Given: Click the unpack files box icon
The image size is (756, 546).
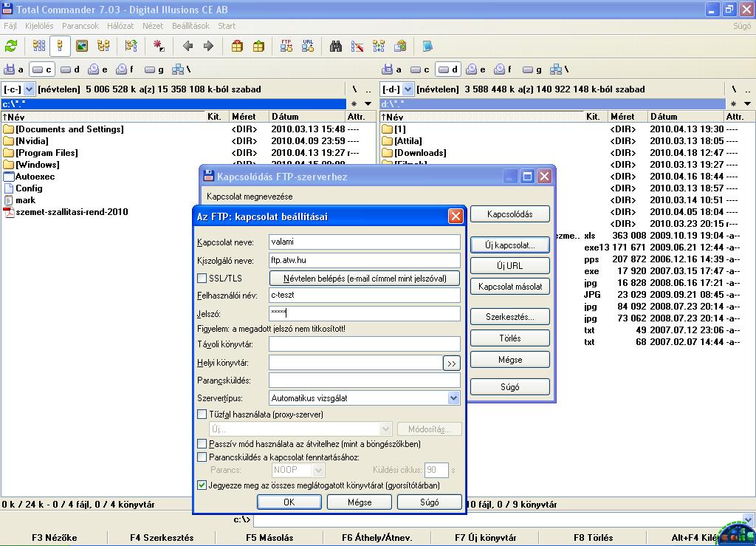Looking at the screenshot, I should coord(259,47).
